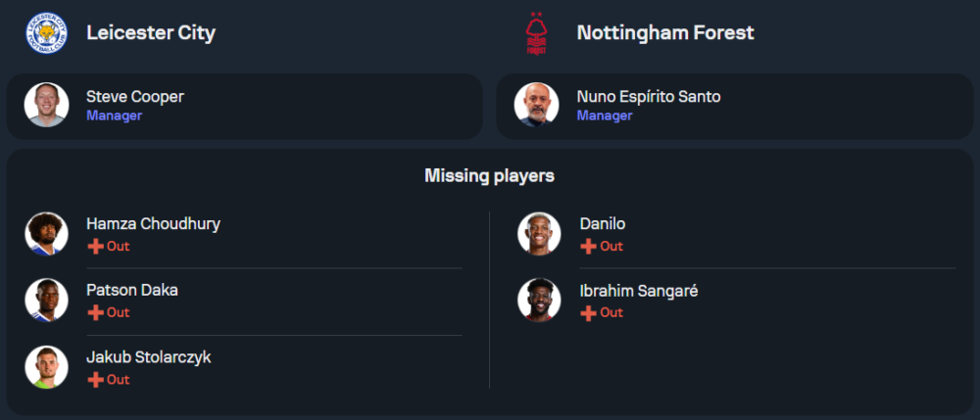Click Hamza Choudhury's player avatar
The image size is (980, 420).
tap(46, 234)
